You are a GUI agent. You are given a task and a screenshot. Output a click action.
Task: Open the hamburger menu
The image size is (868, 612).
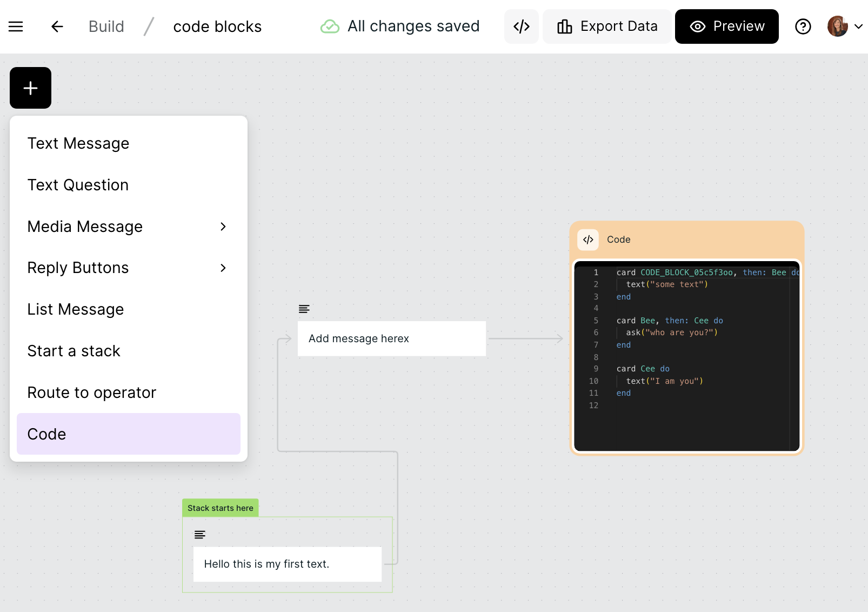pyautogui.click(x=16, y=26)
